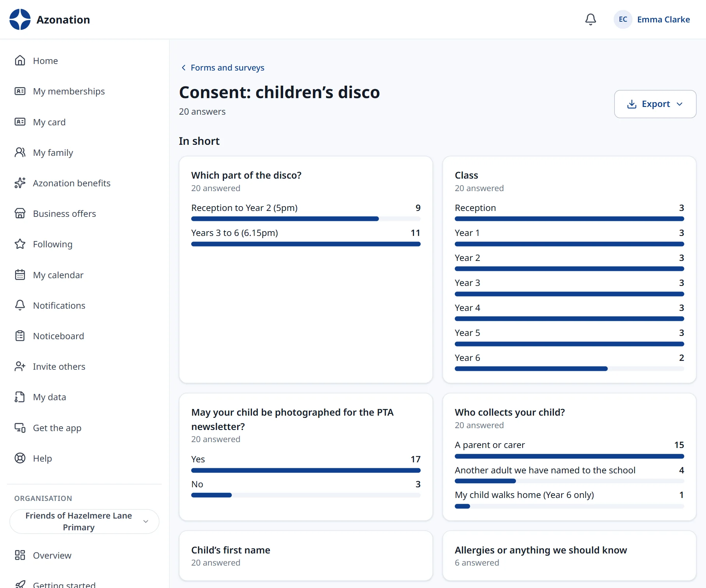The width and height of the screenshot is (706, 588).
Task: Click the My family people icon
Action: tap(20, 153)
